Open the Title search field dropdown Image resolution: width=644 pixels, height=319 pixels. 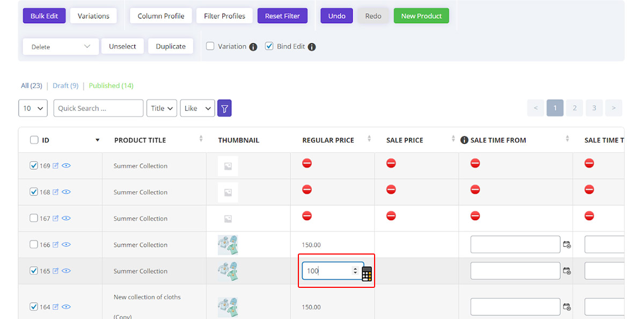162,108
